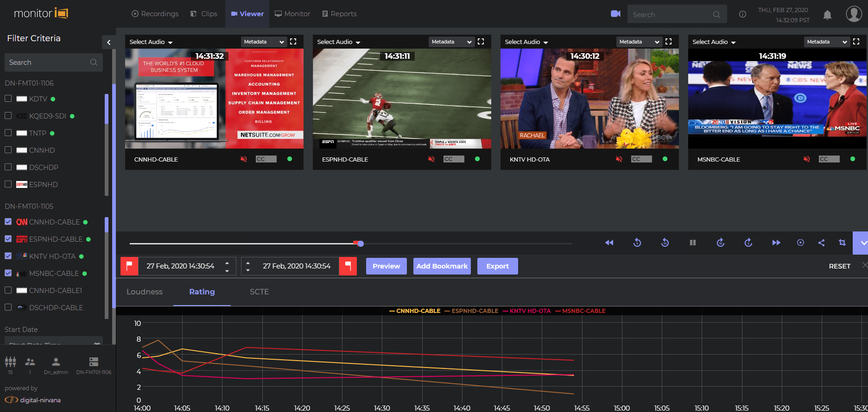The height and width of the screenshot is (412, 868).
Task: Unmute the CNNHD-CABLE player
Action: 244,159
